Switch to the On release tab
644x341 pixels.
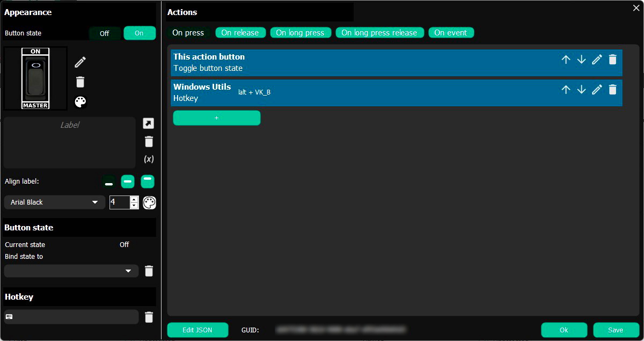[x=240, y=33]
